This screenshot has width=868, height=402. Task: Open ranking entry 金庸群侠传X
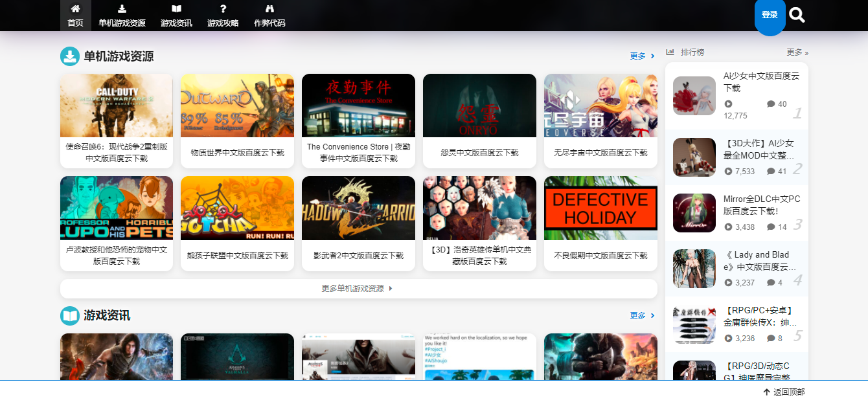762,317
